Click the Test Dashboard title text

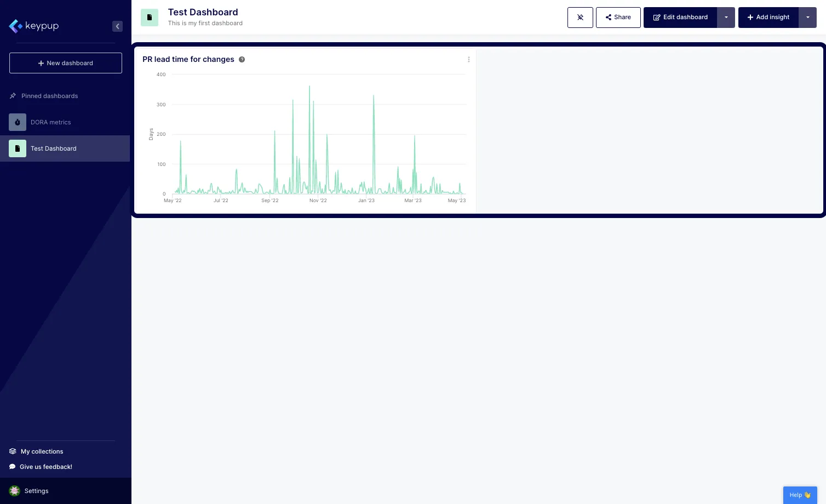pyautogui.click(x=203, y=12)
